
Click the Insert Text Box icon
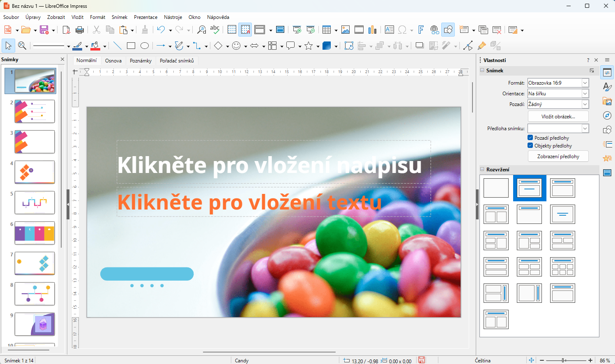tap(389, 30)
